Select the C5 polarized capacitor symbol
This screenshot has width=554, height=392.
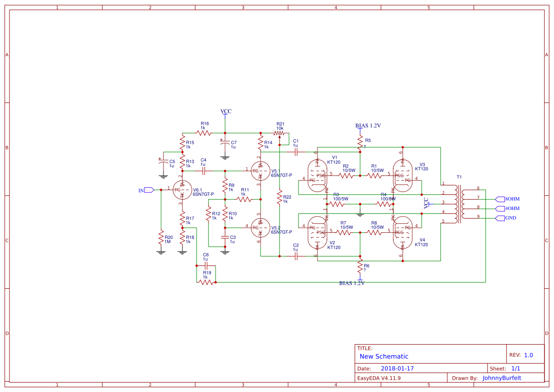163,162
